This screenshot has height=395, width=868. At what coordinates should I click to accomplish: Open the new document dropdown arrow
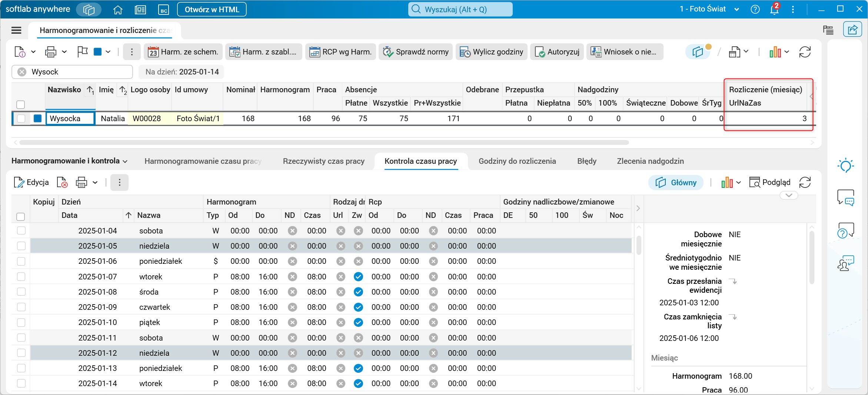tap(33, 52)
